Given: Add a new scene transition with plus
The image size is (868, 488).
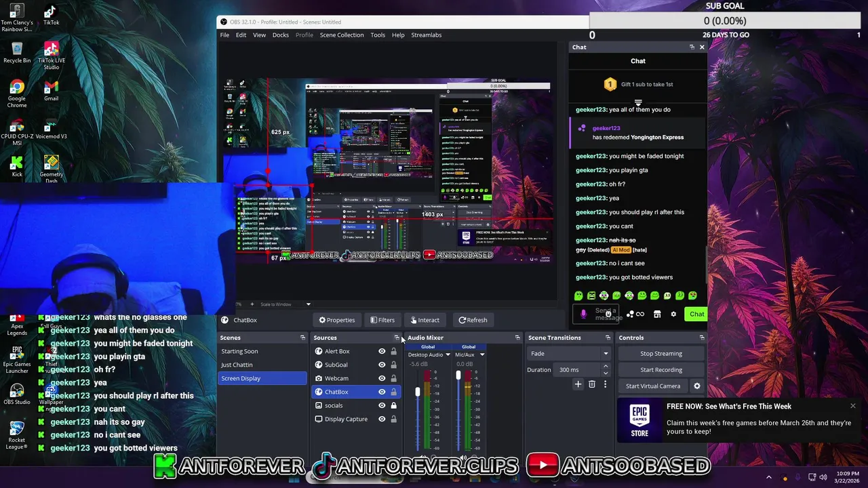Looking at the screenshot, I should [578, 384].
